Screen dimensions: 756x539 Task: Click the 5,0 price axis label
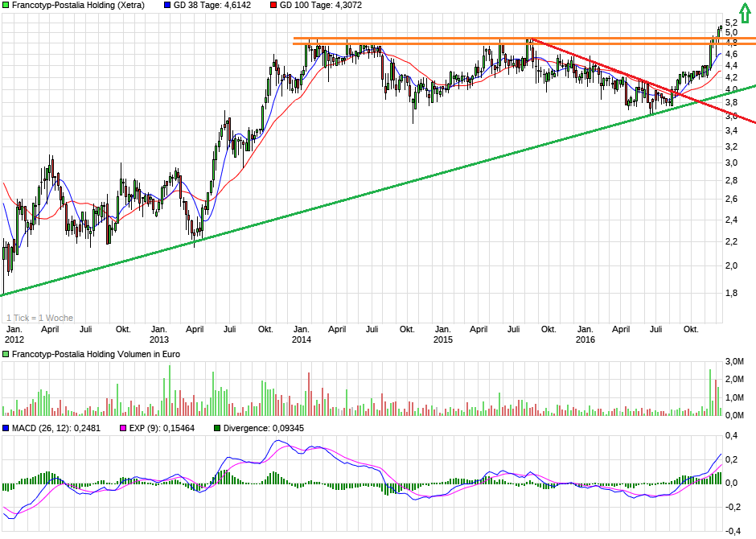tap(731, 32)
